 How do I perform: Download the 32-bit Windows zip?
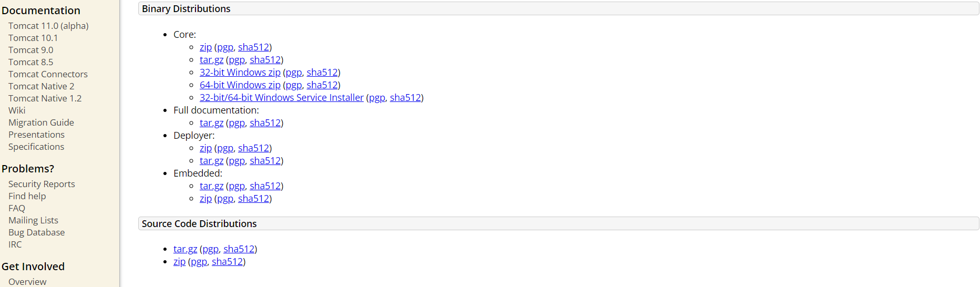[240, 72]
